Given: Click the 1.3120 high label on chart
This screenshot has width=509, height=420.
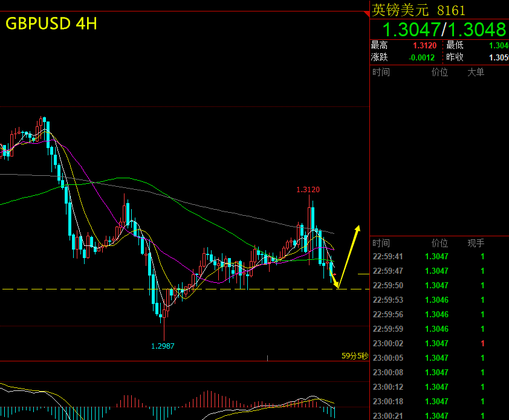Looking at the screenshot, I should coord(308,190).
